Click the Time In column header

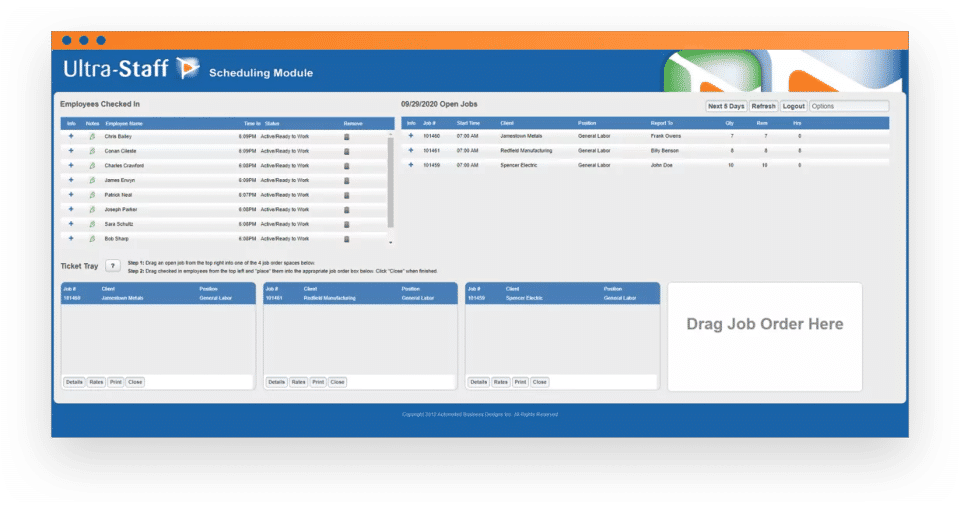pyautogui.click(x=252, y=124)
